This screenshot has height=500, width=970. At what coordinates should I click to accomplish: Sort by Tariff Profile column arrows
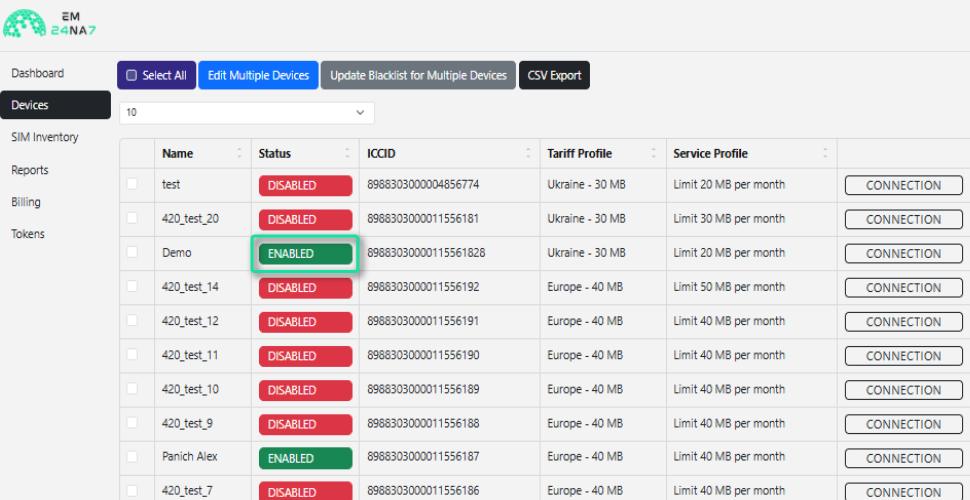click(654, 153)
